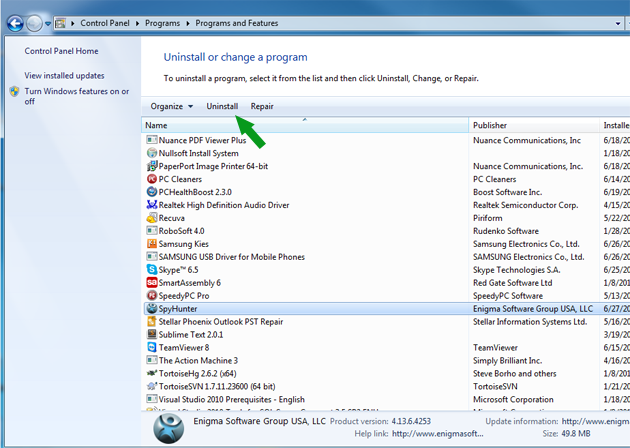Click the Repair toolbar button
This screenshot has height=448, width=630.
(x=262, y=106)
